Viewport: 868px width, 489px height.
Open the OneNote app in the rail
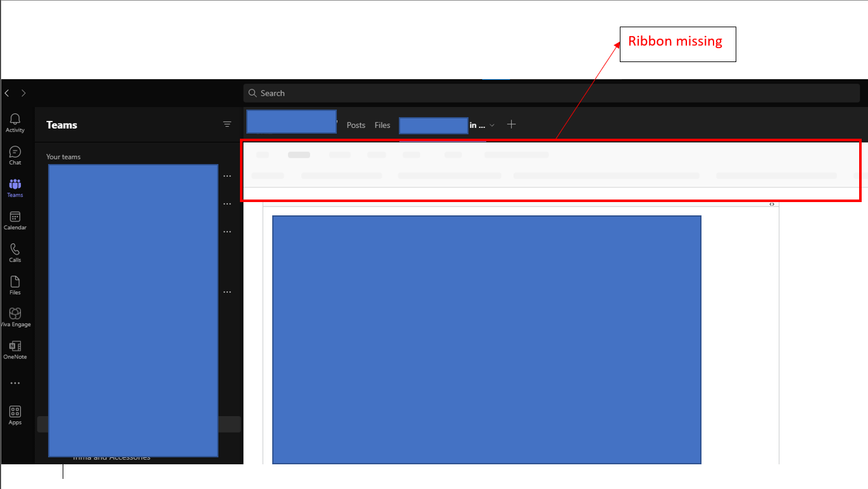(15, 350)
